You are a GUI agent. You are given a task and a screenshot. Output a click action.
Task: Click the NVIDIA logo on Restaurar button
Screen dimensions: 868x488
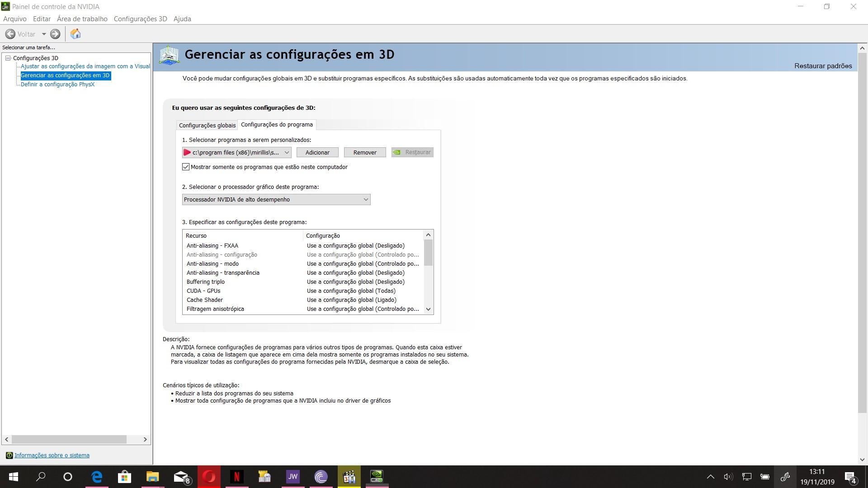click(x=396, y=152)
